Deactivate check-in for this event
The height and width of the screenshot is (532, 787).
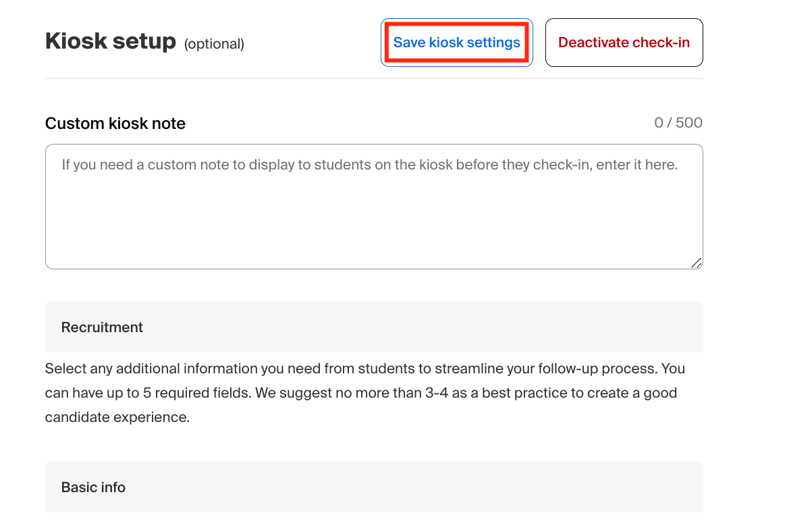[x=623, y=42]
